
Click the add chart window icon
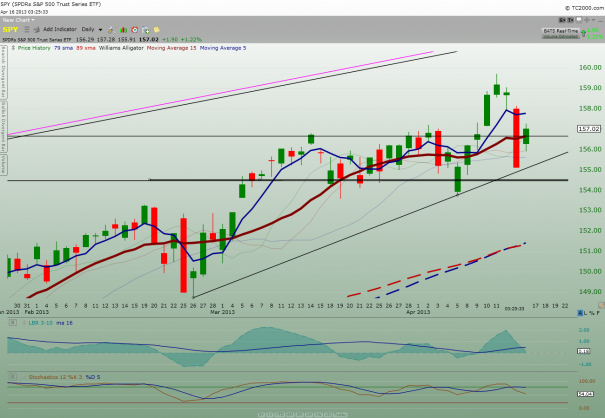point(146,30)
